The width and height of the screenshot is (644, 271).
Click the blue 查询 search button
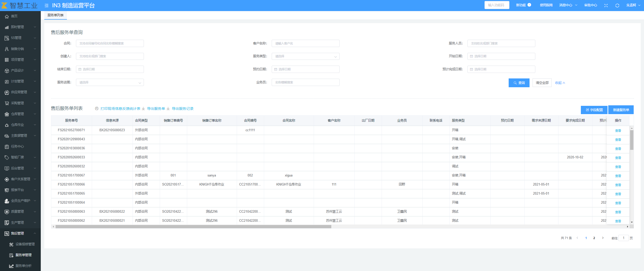(519, 83)
